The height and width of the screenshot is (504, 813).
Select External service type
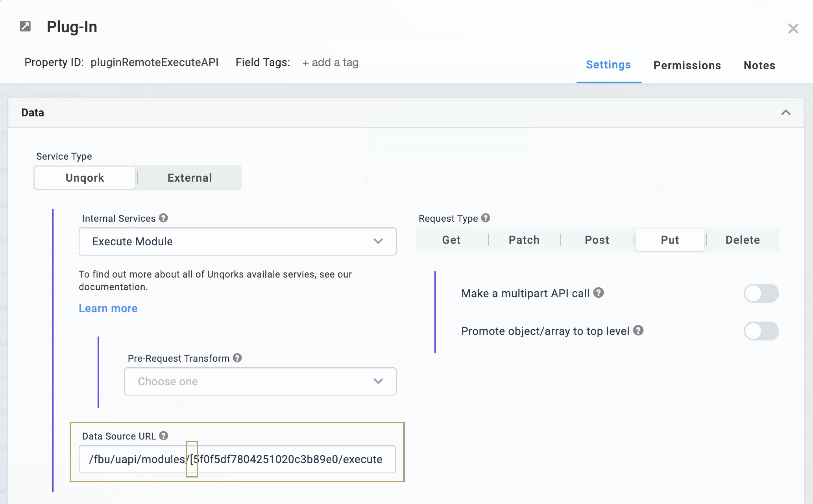coord(189,178)
